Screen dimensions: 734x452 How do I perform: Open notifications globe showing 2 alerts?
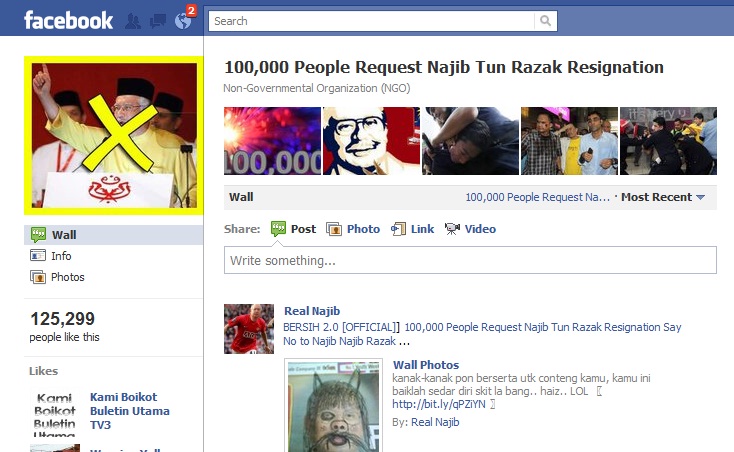coord(183,21)
